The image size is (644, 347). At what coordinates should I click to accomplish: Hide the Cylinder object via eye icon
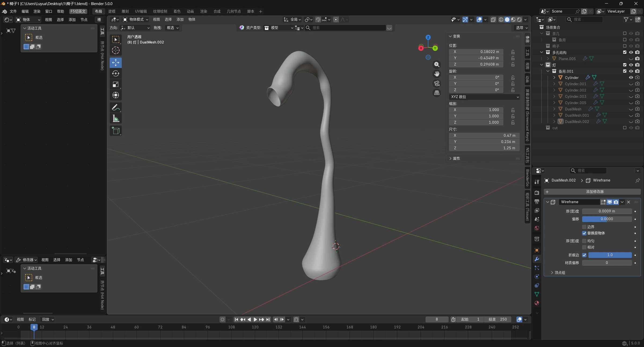point(631,77)
